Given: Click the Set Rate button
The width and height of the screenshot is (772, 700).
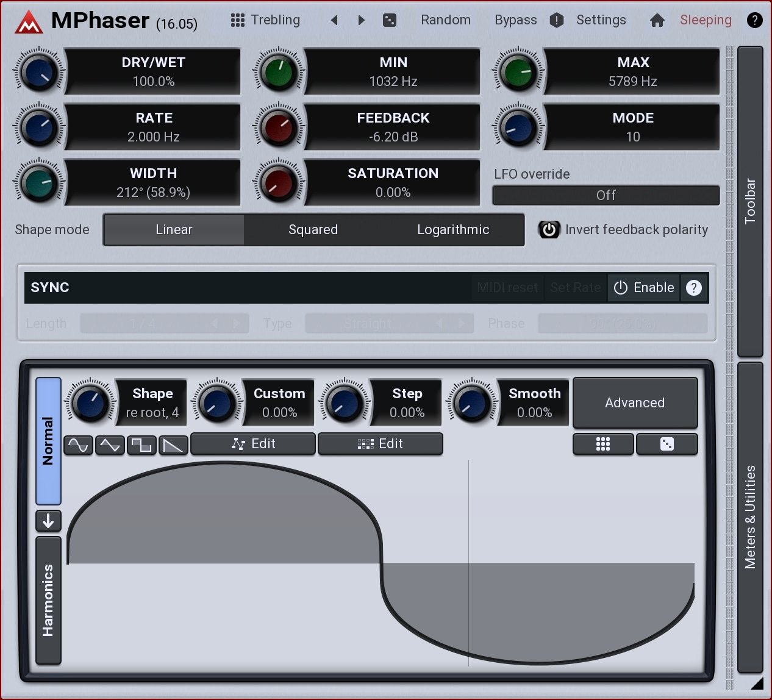Looking at the screenshot, I should click(x=575, y=287).
